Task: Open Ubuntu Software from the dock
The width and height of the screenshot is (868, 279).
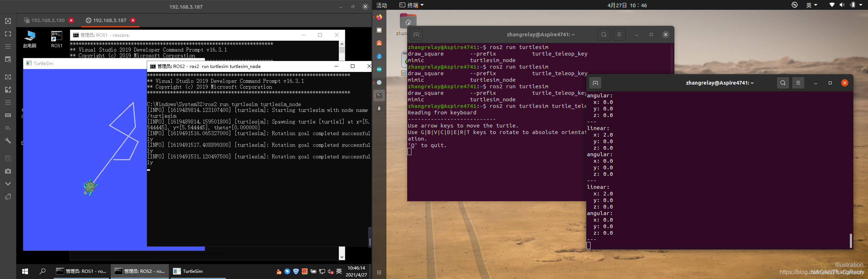Action: tap(379, 43)
